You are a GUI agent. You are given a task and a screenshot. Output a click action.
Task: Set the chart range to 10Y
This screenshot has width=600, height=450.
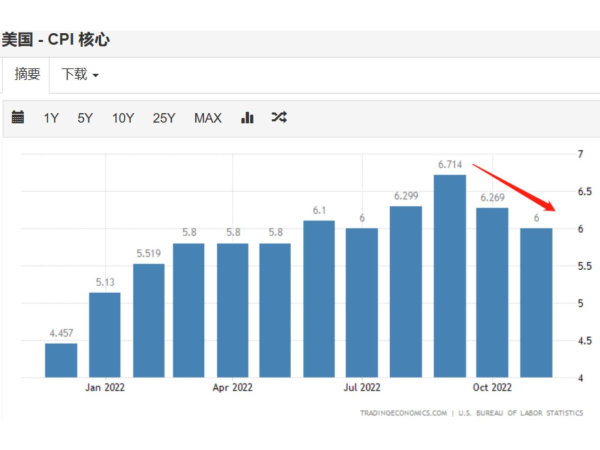pos(123,118)
